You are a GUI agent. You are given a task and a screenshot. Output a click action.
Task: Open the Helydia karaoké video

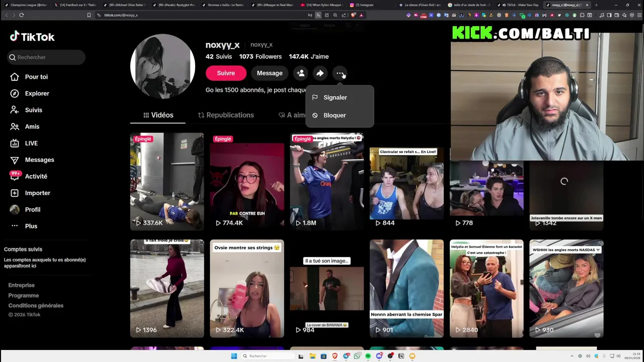point(487,289)
